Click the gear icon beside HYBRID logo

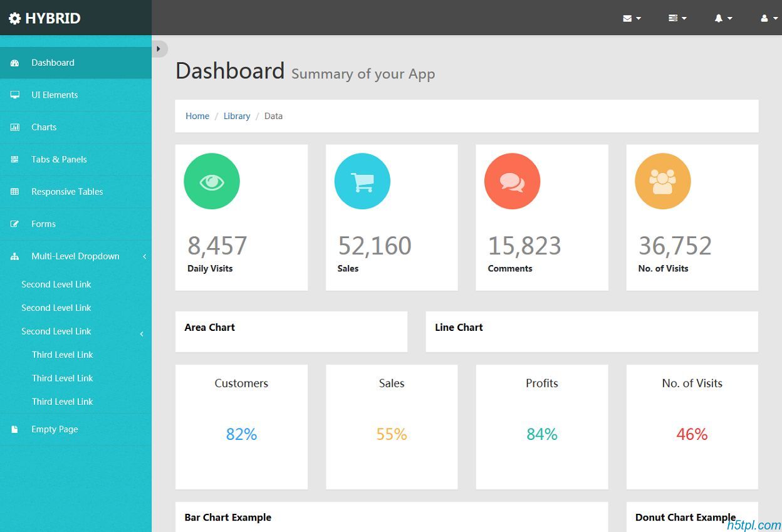pyautogui.click(x=14, y=19)
